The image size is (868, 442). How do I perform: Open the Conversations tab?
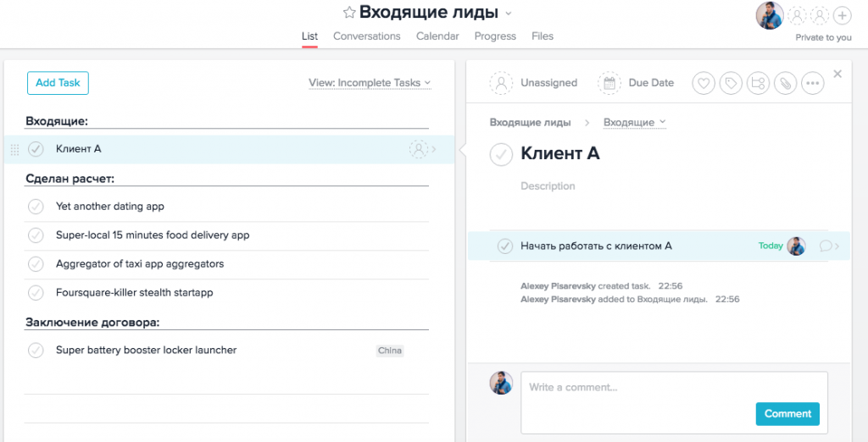[366, 36]
